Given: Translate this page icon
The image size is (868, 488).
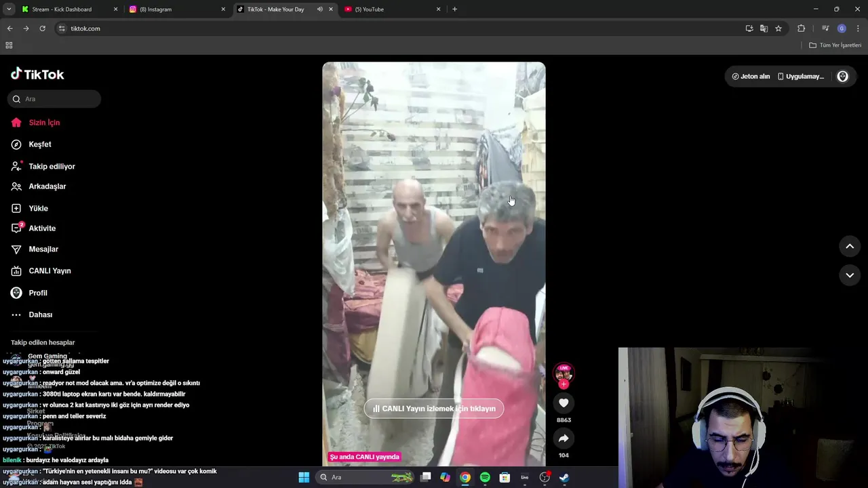Looking at the screenshot, I should (764, 28).
